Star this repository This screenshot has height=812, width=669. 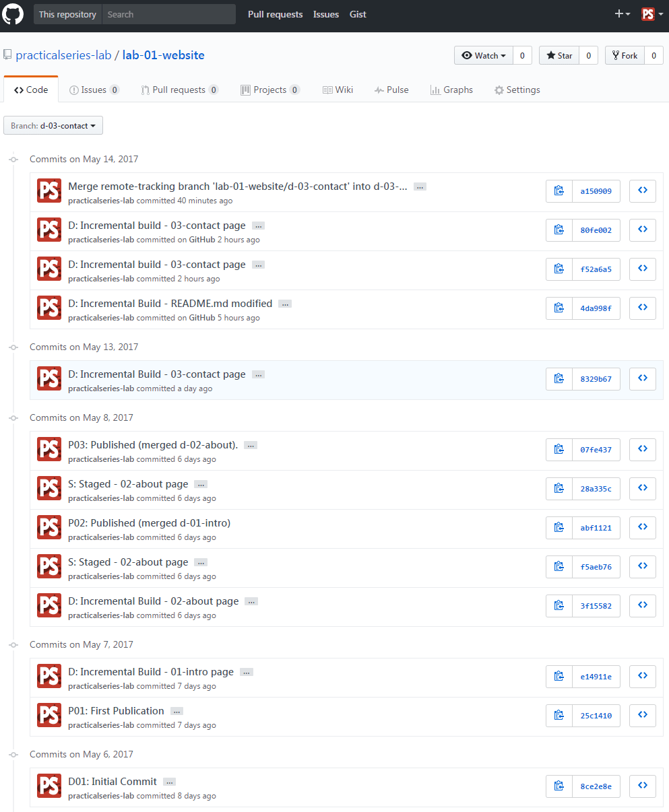tap(559, 56)
